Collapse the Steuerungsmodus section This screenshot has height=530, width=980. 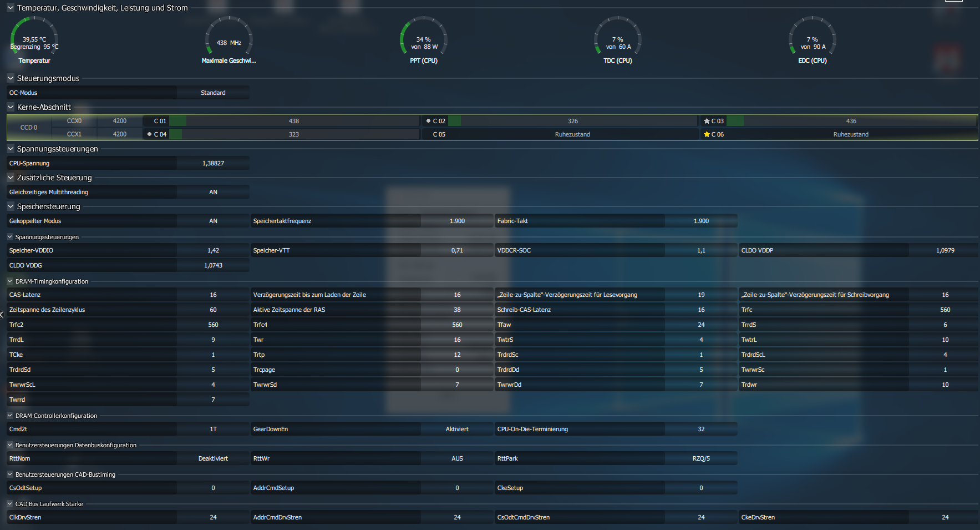click(11, 78)
